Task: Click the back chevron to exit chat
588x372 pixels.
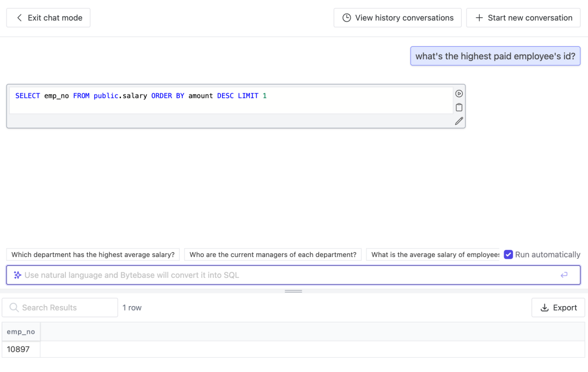Action: point(20,18)
